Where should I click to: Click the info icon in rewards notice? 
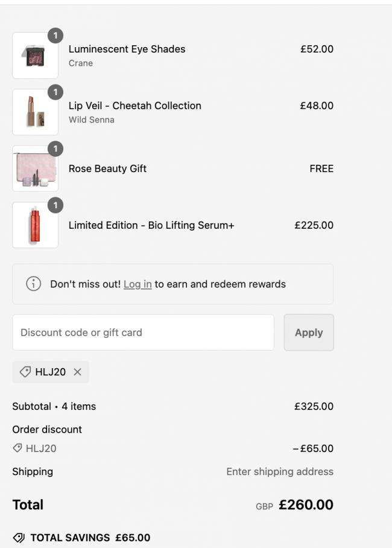(x=34, y=284)
